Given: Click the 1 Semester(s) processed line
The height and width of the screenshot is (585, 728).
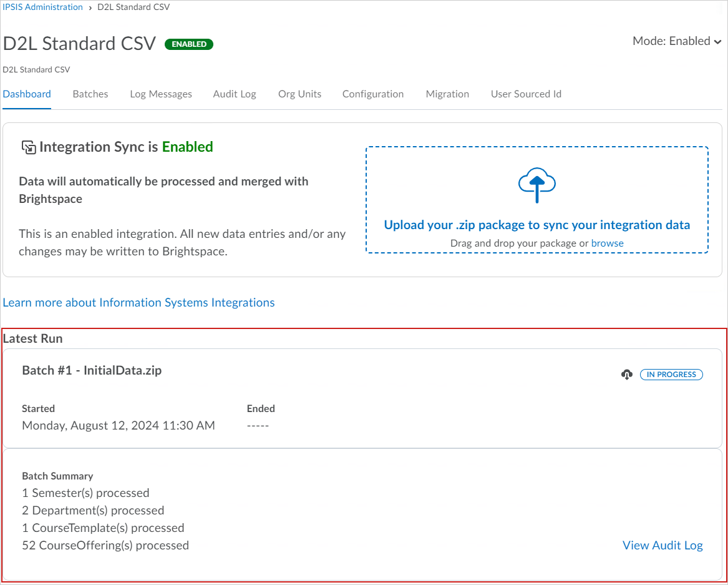Looking at the screenshot, I should [x=85, y=493].
